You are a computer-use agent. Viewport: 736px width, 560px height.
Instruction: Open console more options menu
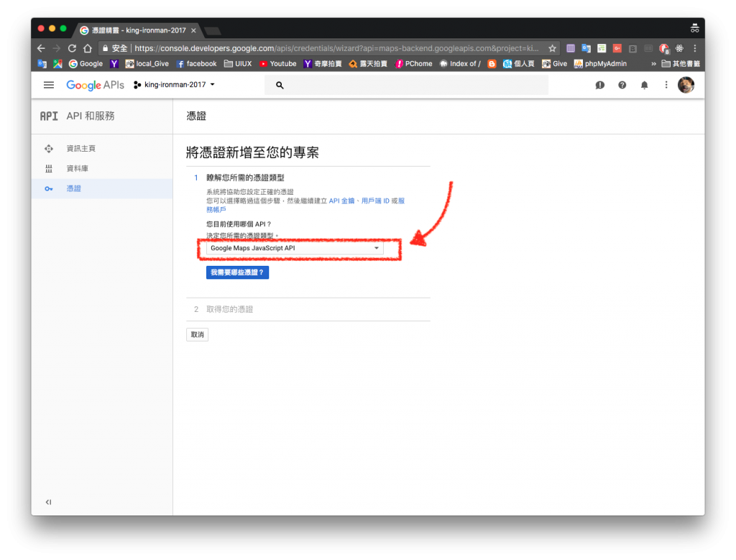(666, 85)
